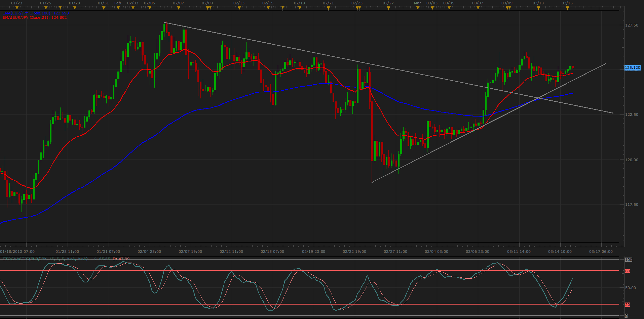This screenshot has height=319, width=644.
Task: Click the 127.50 label on price axis
Action: click(631, 25)
